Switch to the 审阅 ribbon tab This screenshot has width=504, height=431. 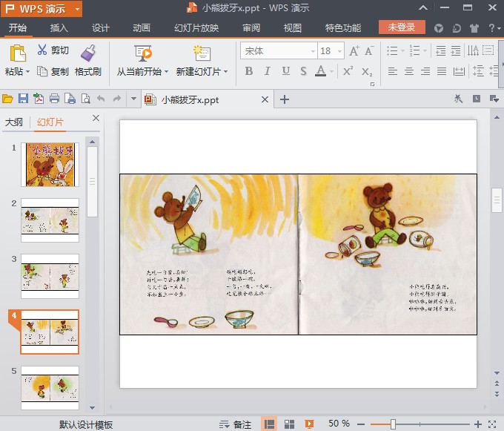point(251,28)
